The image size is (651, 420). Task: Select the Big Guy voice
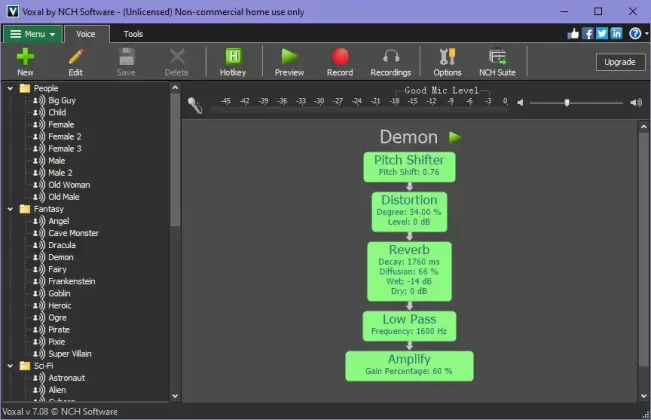(62, 100)
